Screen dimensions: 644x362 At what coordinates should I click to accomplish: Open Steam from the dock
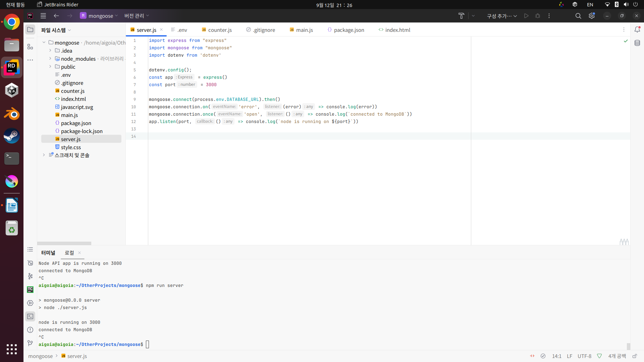click(x=12, y=136)
